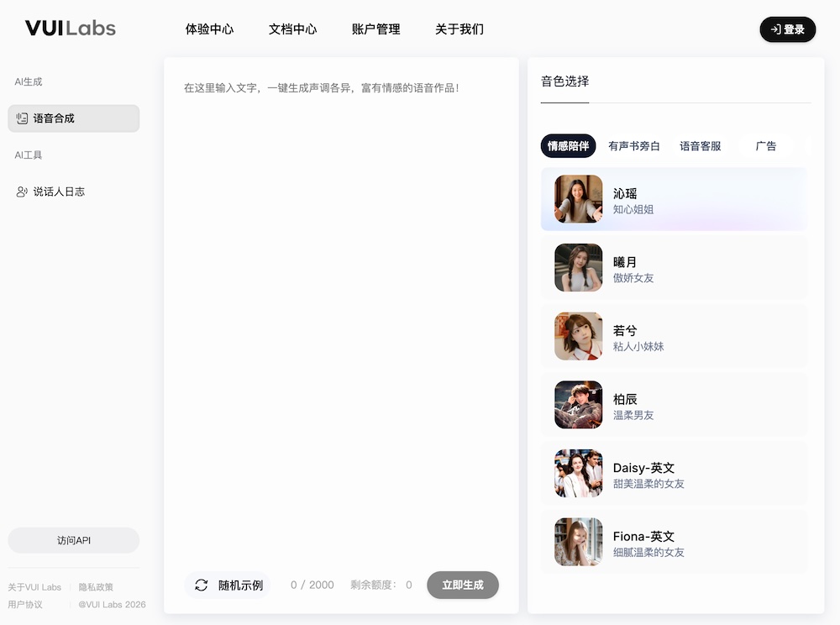This screenshot has width=840, height=625.
Task: Click the 立即生成 generate button
Action: tap(463, 585)
